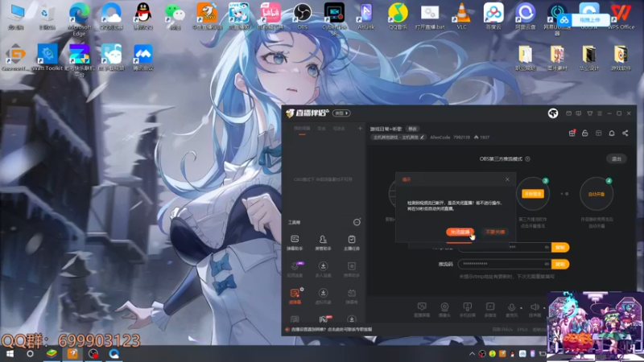
Task: Click the 拖拽上传 floating upload widget
Action: [x=583, y=19]
